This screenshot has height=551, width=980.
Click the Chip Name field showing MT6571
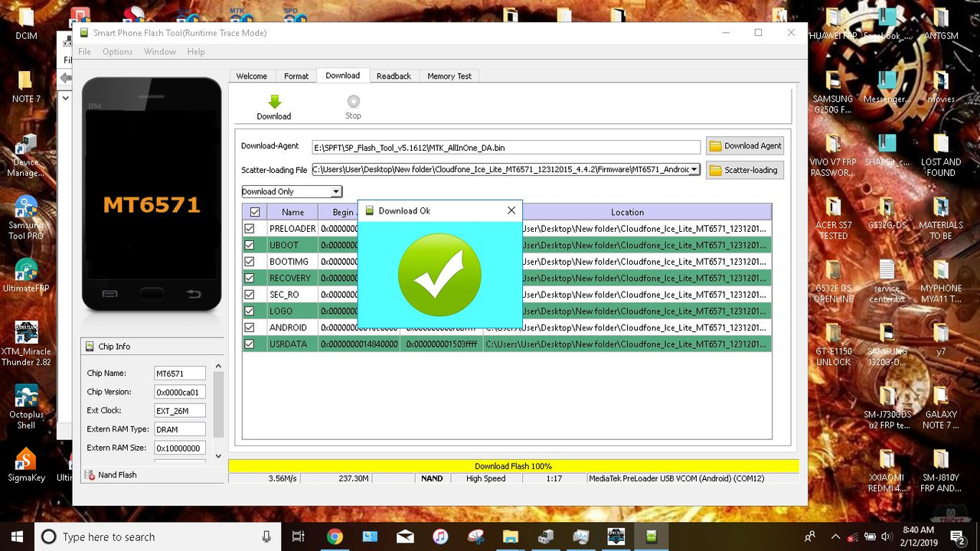[180, 373]
